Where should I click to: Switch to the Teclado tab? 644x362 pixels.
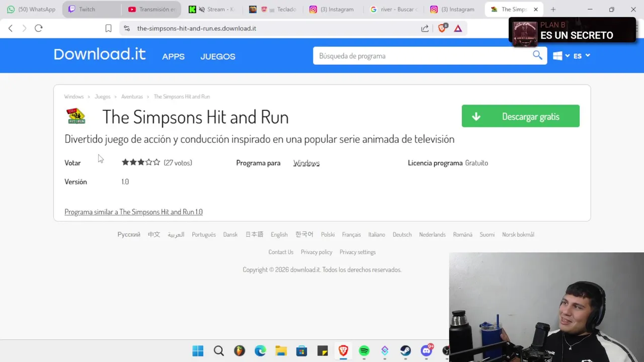pyautogui.click(x=273, y=9)
